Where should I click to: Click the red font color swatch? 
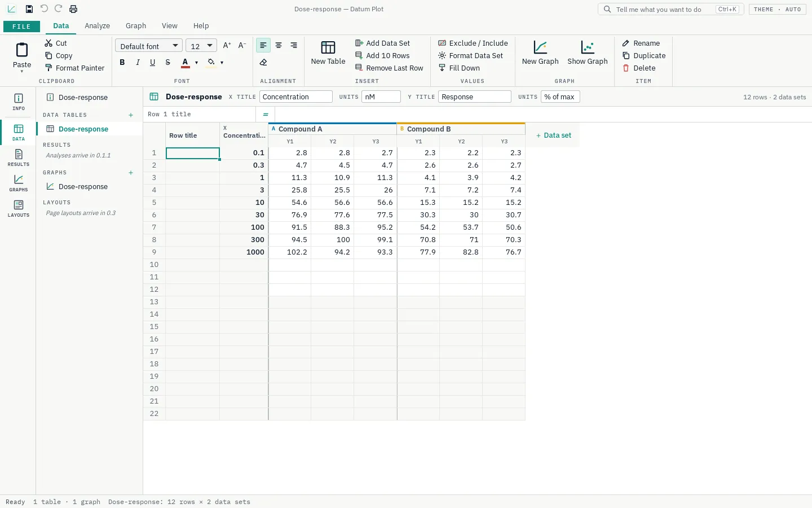click(185, 63)
